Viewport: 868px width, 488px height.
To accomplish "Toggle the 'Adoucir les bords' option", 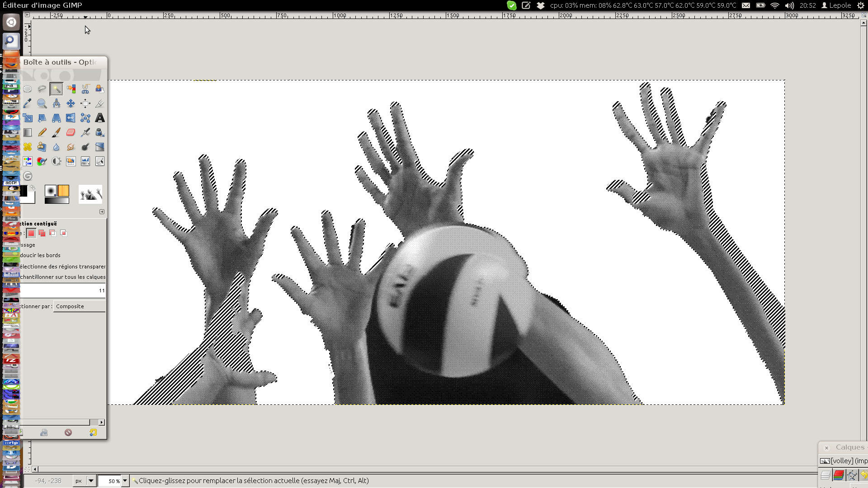I will [41, 255].
